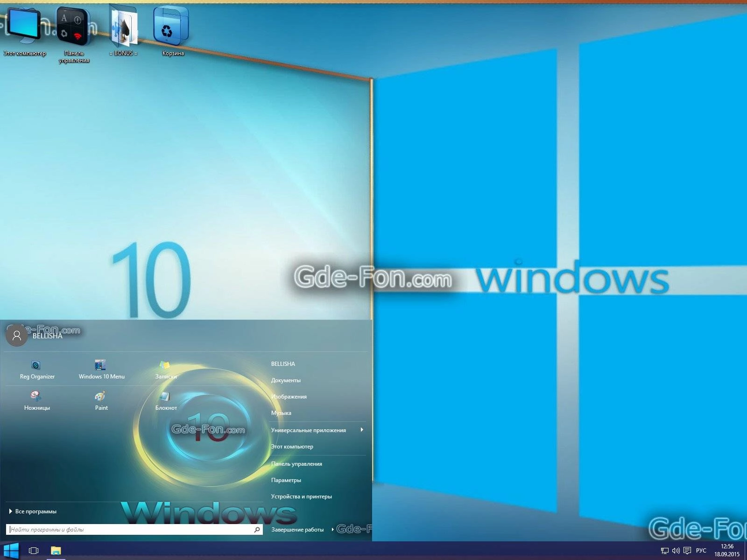Open 'BELLISHA' user folder link

click(x=283, y=364)
